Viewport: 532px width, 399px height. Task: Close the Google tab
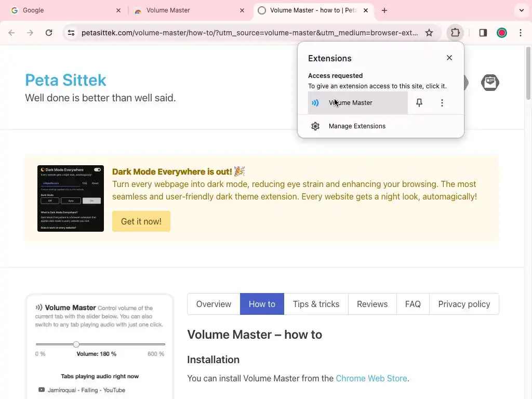118,10
